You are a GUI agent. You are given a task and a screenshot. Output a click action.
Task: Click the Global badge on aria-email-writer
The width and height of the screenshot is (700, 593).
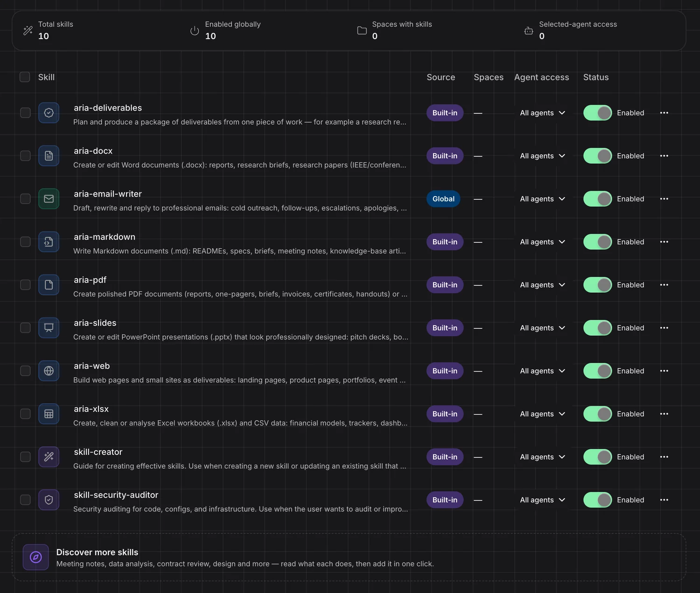click(443, 199)
